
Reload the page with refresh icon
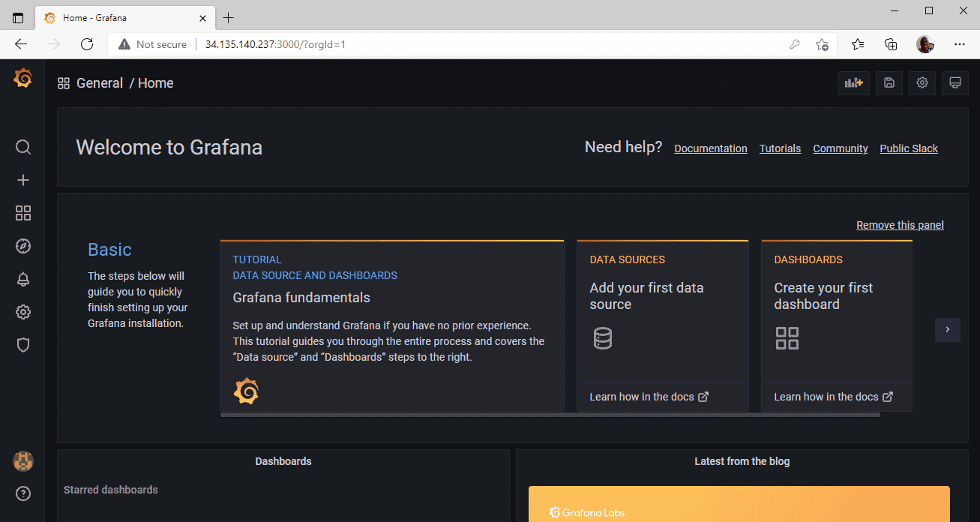tap(87, 44)
